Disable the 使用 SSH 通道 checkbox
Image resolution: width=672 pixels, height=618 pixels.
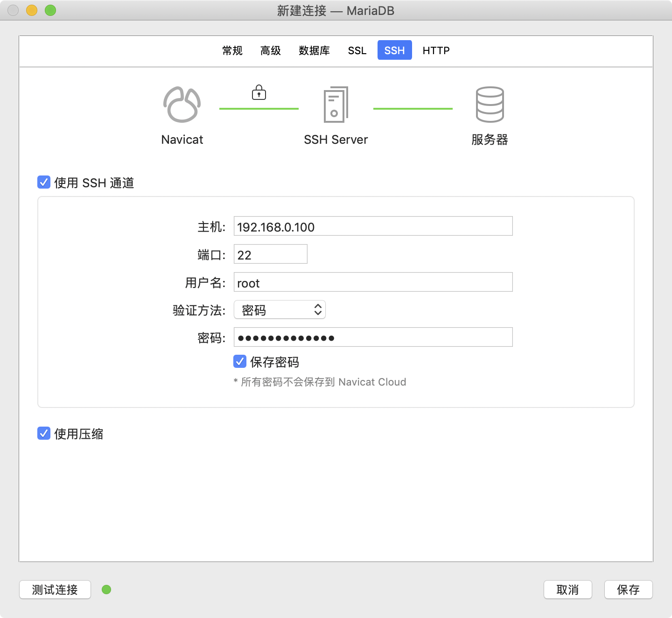click(x=44, y=182)
